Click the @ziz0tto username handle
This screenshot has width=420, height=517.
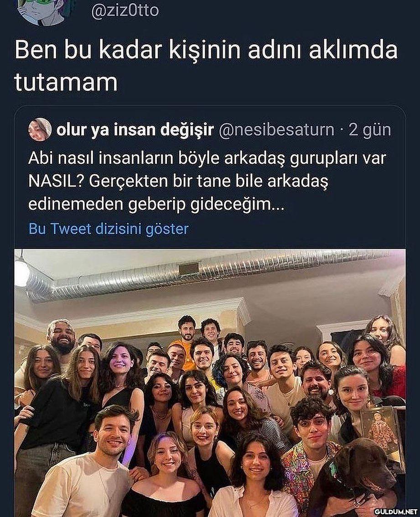125,10
